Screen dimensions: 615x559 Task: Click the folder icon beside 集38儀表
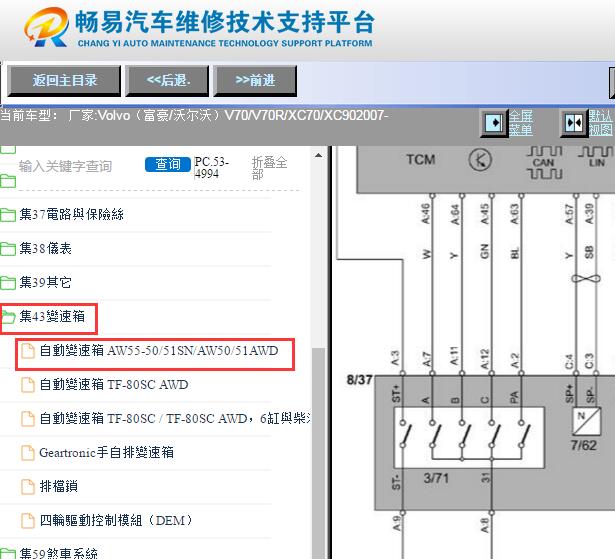pos(8,249)
